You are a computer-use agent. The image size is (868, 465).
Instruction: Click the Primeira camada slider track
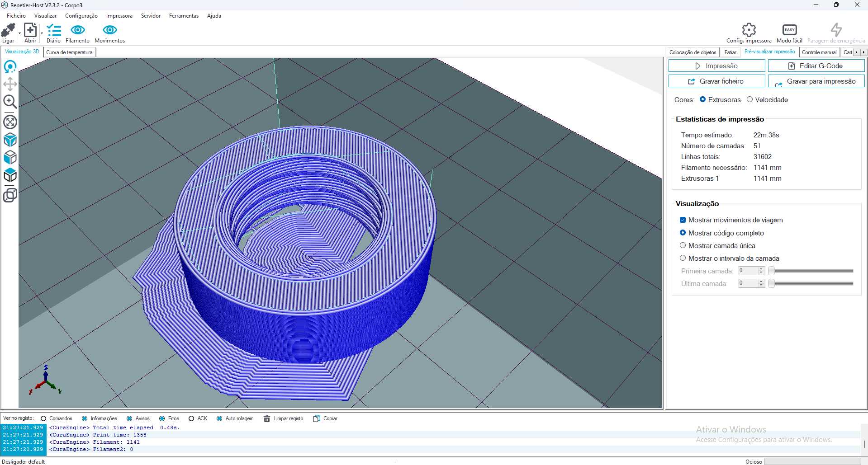812,271
